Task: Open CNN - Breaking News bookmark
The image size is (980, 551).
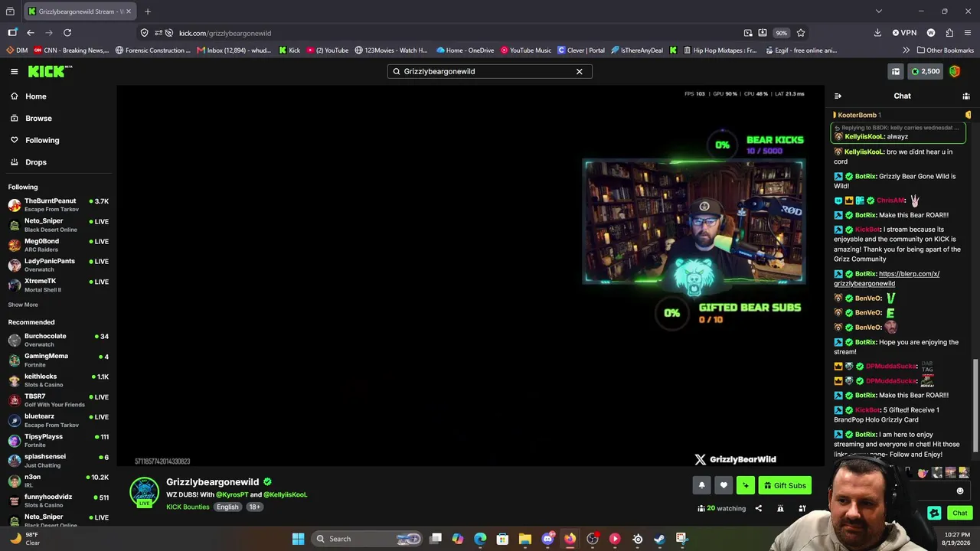Action: (71, 51)
